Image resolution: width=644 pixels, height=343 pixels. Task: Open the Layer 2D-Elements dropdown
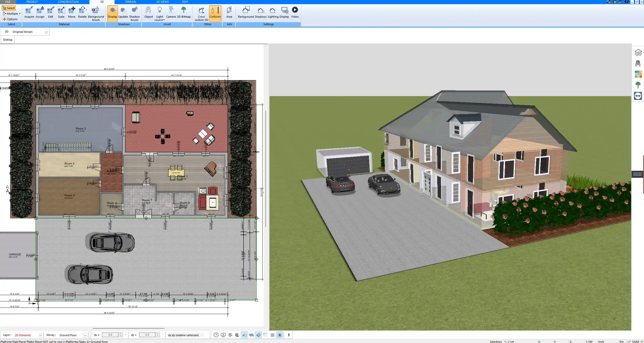click(x=40, y=335)
